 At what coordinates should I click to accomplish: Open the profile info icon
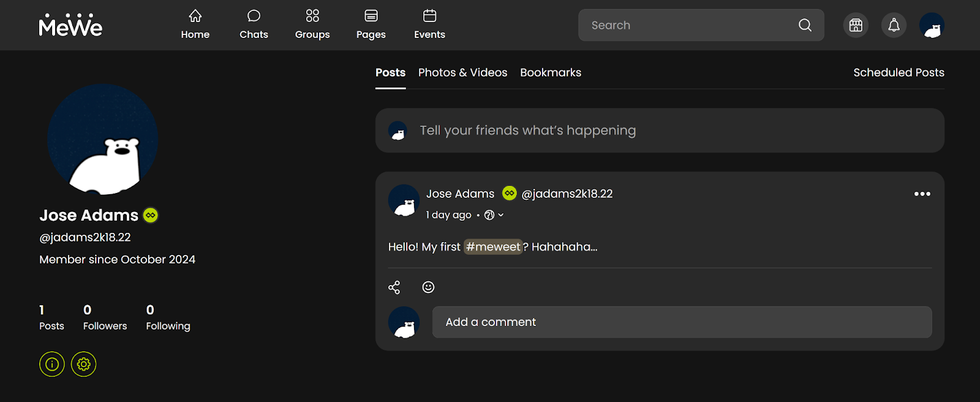pyautogui.click(x=52, y=364)
